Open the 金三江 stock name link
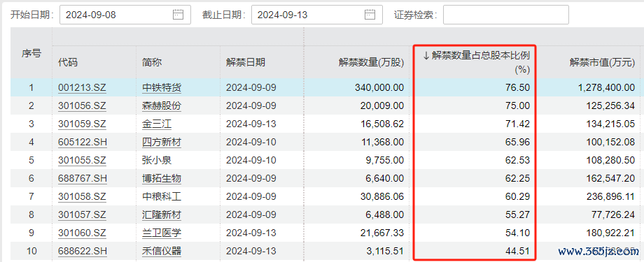Image resolution: width=644 pixels, height=262 pixels. pyautogui.click(x=157, y=124)
